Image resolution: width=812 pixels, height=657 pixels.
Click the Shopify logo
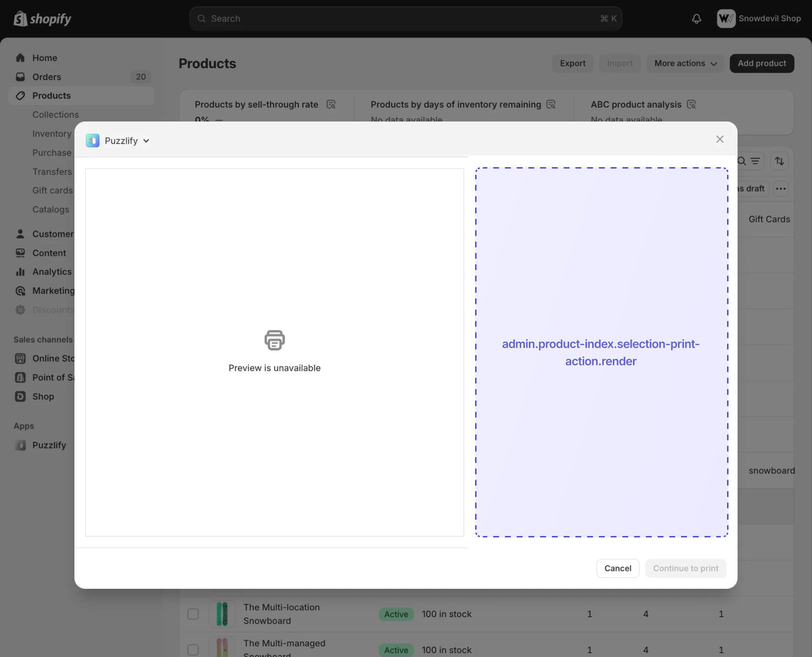point(42,19)
